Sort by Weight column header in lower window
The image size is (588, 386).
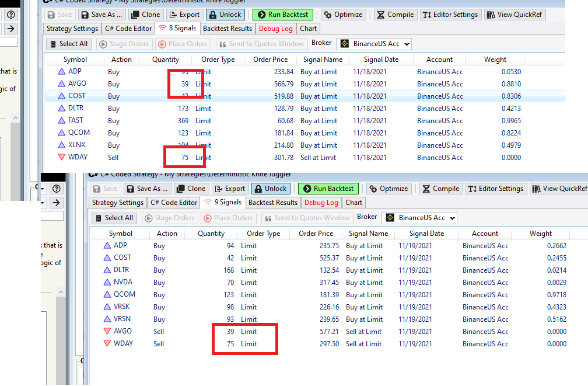click(x=540, y=234)
